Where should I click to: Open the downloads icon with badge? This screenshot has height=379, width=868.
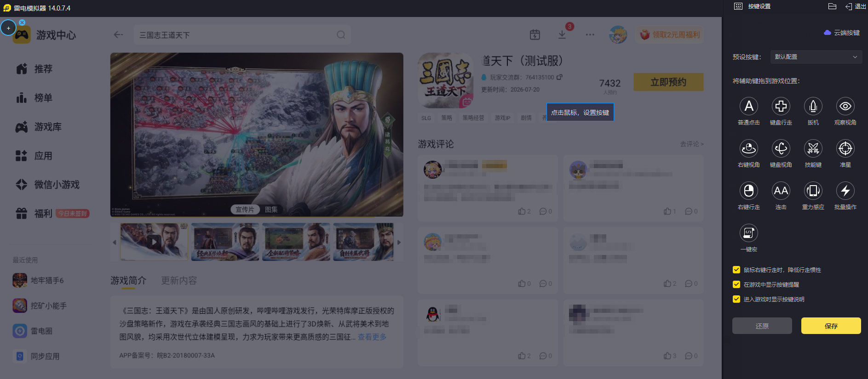[x=562, y=34]
